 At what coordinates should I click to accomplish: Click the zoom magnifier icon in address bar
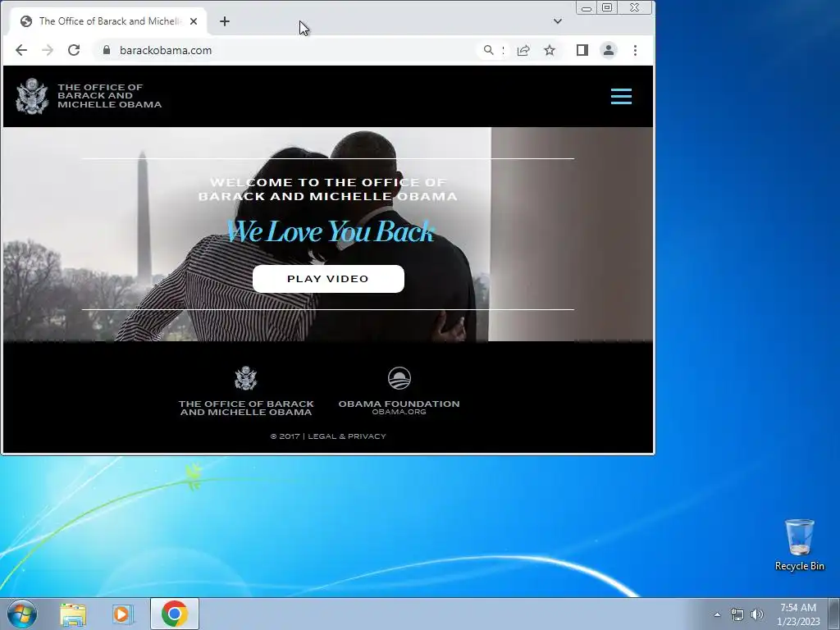(488, 50)
